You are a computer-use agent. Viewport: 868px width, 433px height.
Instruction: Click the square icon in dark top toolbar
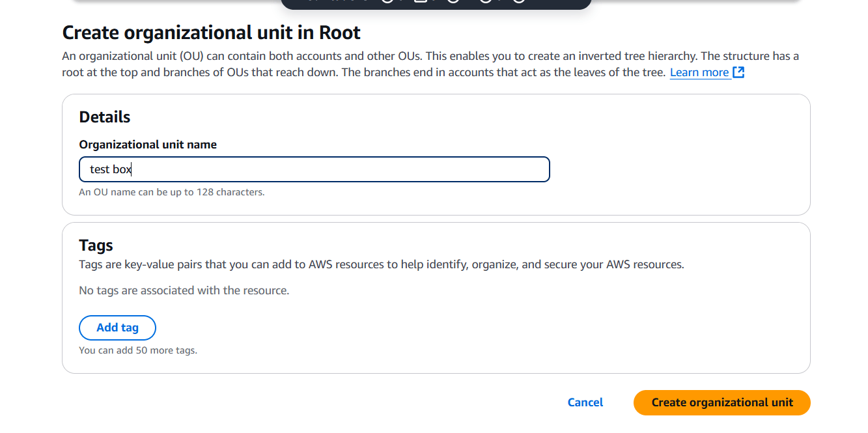[421, 1]
